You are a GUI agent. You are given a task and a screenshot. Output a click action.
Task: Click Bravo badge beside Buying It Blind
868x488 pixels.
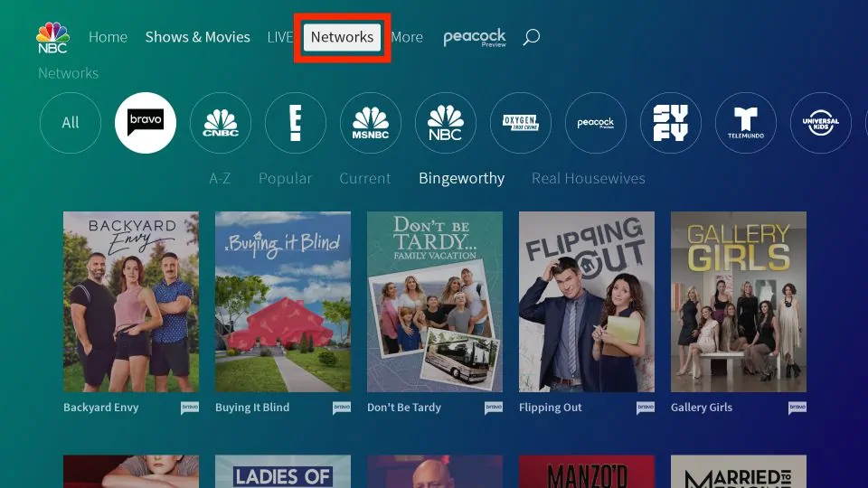point(342,408)
